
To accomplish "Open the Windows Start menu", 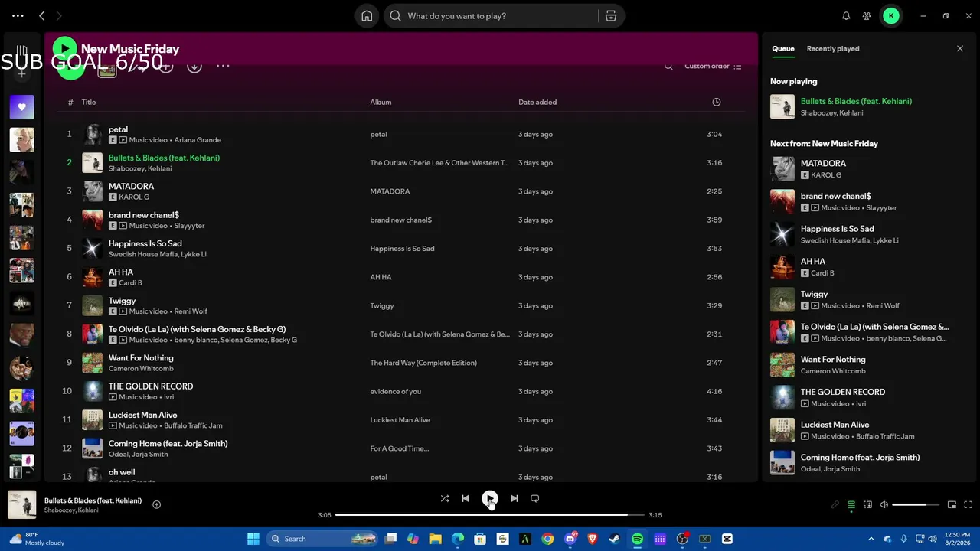I will coord(253,539).
